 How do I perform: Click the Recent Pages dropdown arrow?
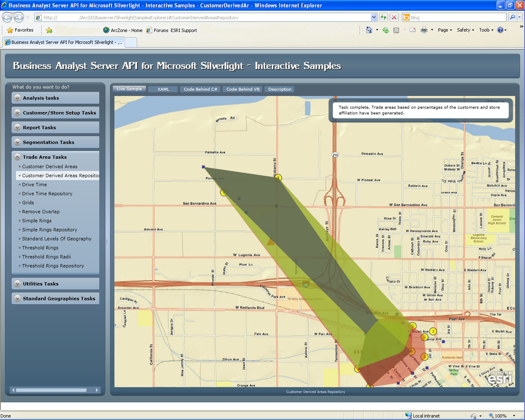(x=27, y=17)
